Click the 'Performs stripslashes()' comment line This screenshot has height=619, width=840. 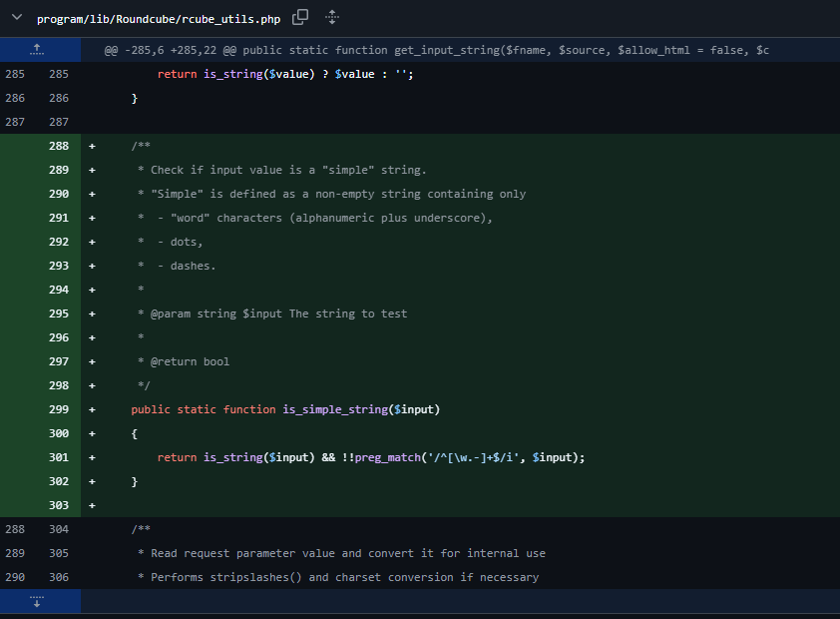[x=344, y=577]
